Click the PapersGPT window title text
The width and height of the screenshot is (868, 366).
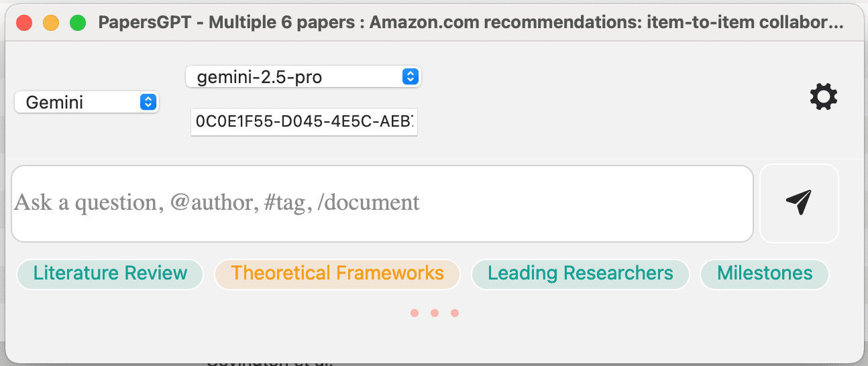(x=470, y=23)
